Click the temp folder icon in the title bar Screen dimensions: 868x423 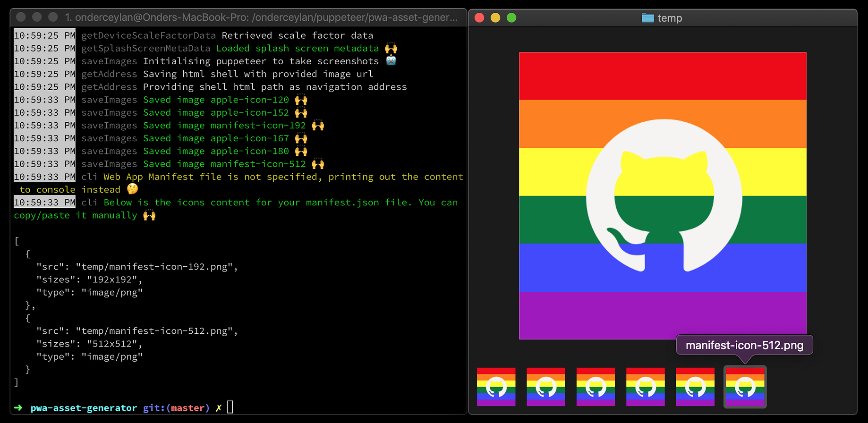click(x=648, y=18)
